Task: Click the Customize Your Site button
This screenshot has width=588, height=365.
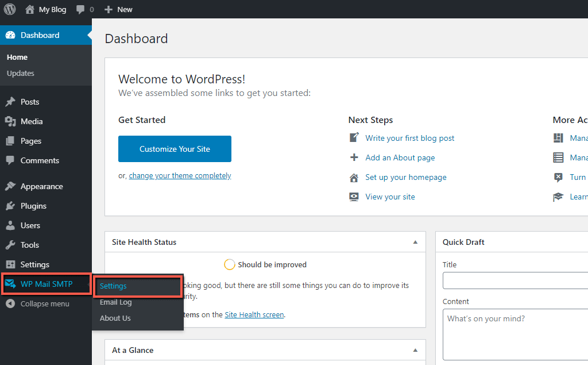Action: [175, 149]
